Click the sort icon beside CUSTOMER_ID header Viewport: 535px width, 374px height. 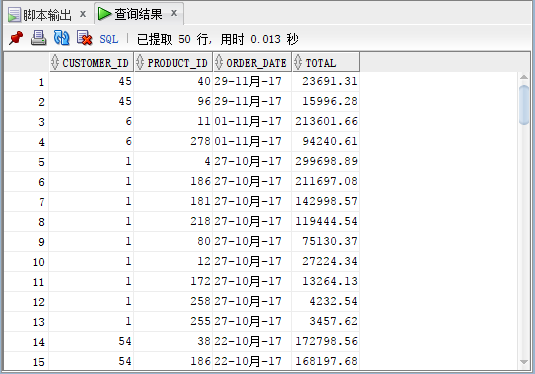(55, 62)
